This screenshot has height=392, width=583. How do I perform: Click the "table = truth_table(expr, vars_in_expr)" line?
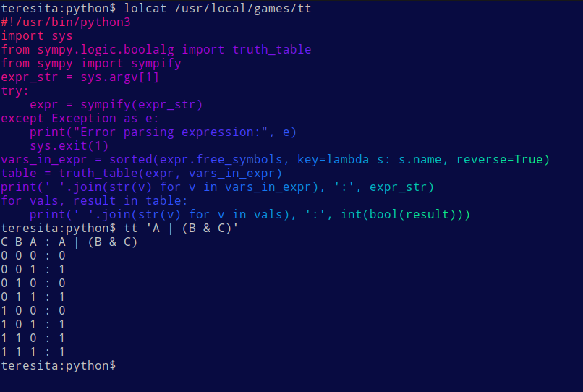[x=141, y=174]
